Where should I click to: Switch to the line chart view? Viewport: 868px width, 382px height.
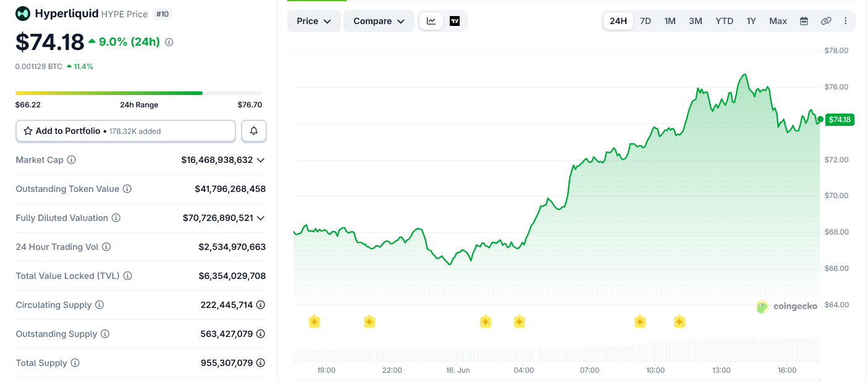pos(431,21)
